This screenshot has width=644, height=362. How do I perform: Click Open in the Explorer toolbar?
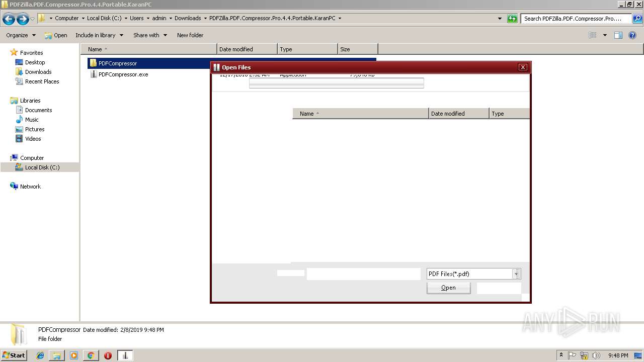pos(56,35)
